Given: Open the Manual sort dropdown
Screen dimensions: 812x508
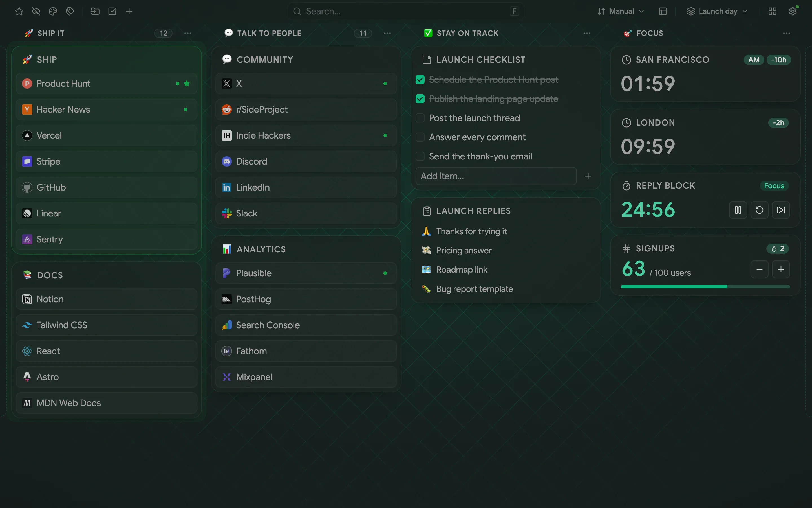Looking at the screenshot, I should coord(621,11).
